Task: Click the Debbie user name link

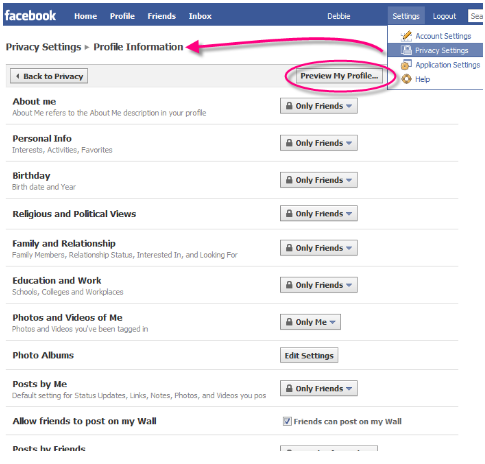Action: pos(339,16)
